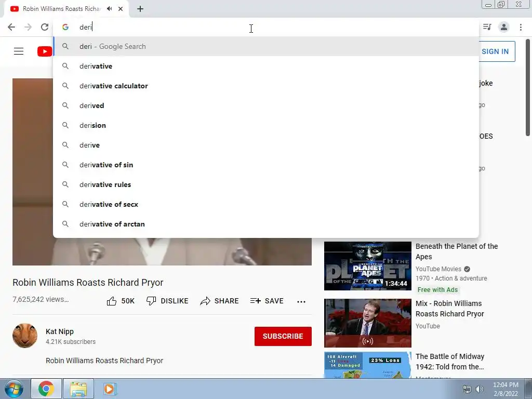This screenshot has width=532, height=399.
Task: Pick the 'derision' suggestion
Action: click(266, 125)
